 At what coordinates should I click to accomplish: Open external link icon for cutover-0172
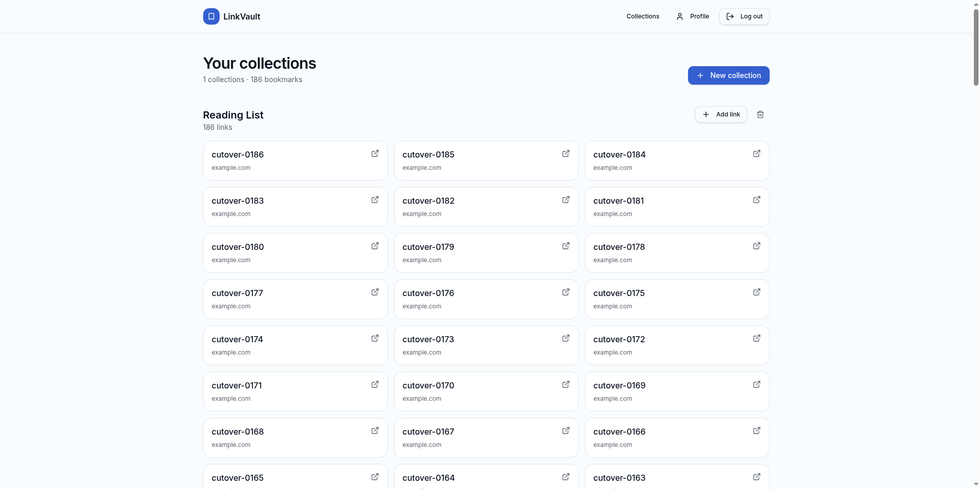[757, 338]
